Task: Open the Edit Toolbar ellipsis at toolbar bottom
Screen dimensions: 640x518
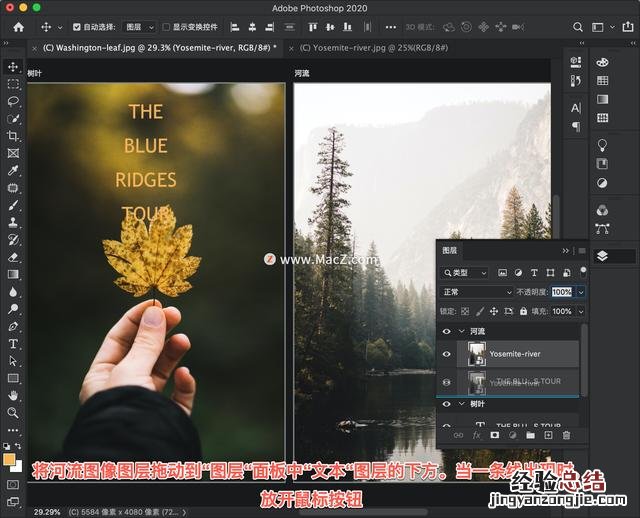Action: 13,430
